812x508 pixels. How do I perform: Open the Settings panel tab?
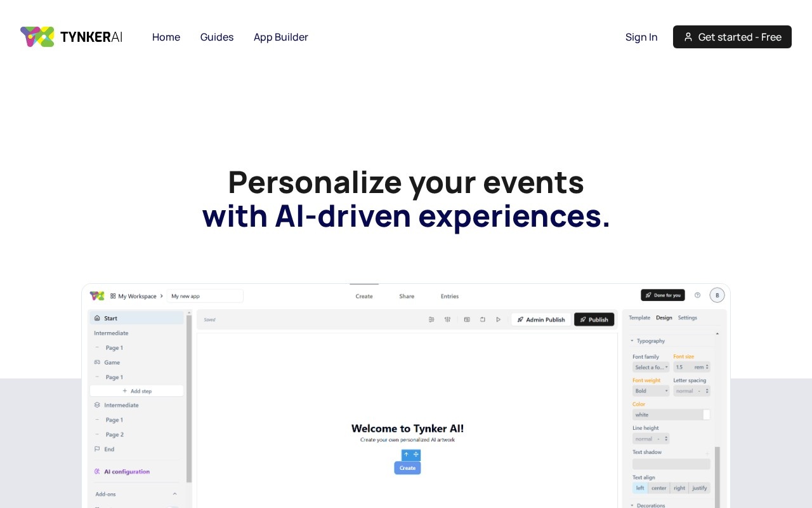688,317
